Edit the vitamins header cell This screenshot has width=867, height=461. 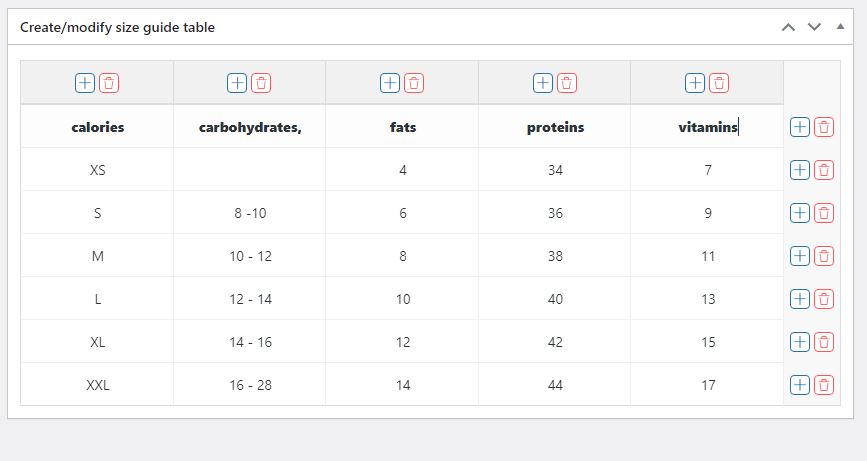pos(707,127)
